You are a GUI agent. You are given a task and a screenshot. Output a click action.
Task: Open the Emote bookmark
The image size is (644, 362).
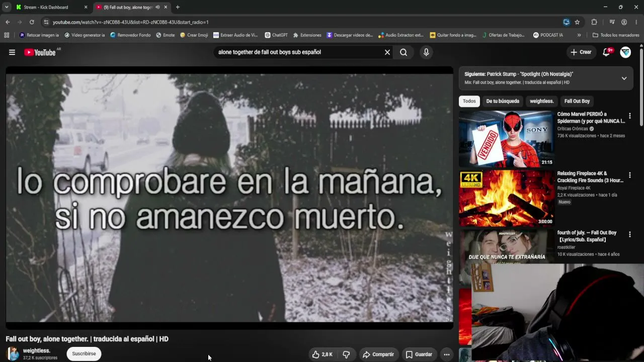click(x=166, y=35)
